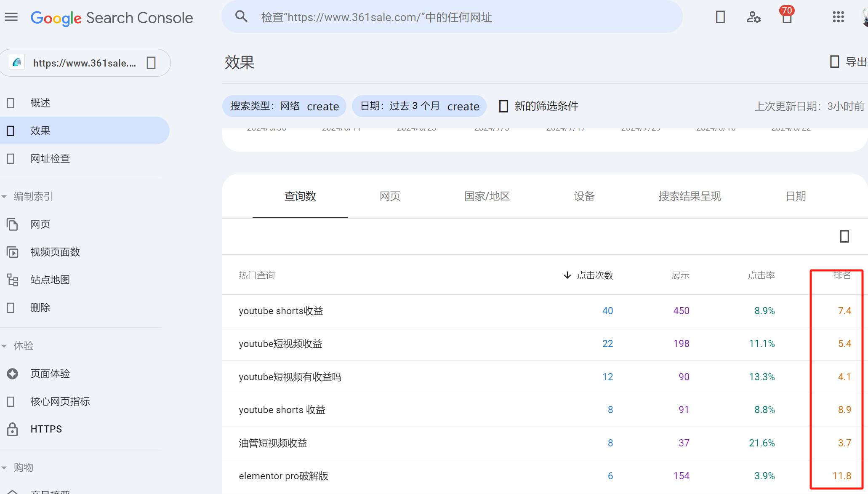Select the 核心网页指标 sidebar item

[x=60, y=401]
